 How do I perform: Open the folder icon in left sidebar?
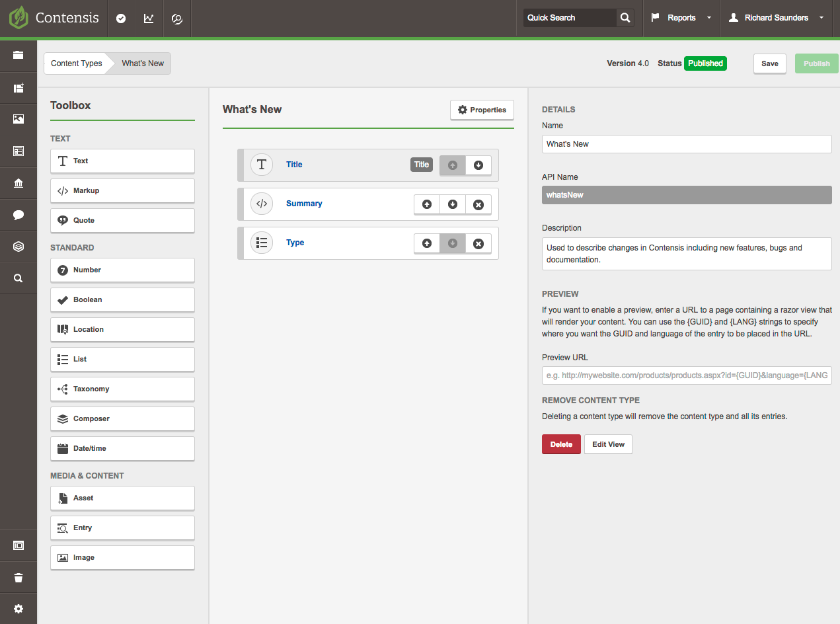[x=19, y=55]
